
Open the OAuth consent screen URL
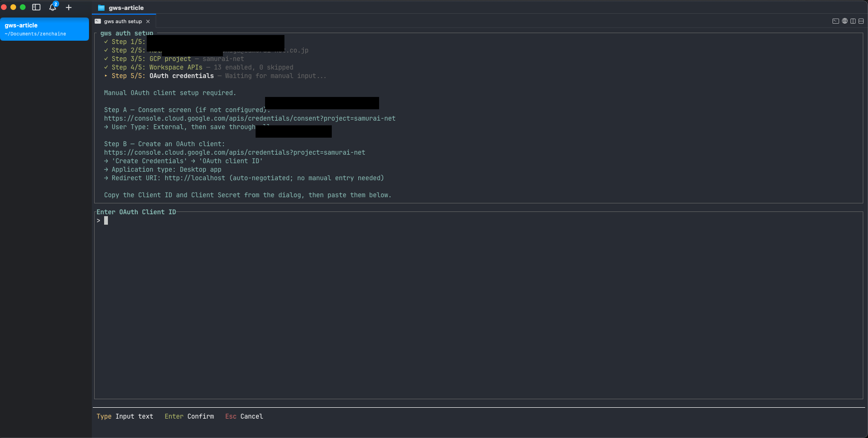tap(250, 118)
